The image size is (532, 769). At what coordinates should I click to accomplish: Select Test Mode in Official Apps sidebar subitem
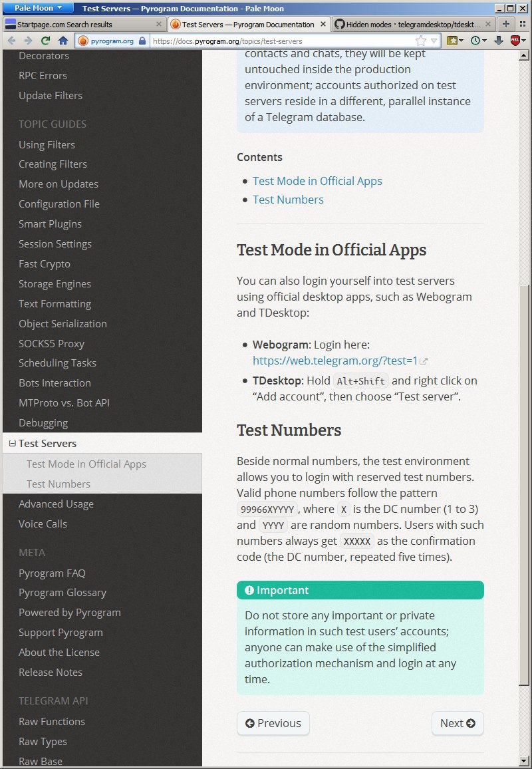tap(86, 464)
